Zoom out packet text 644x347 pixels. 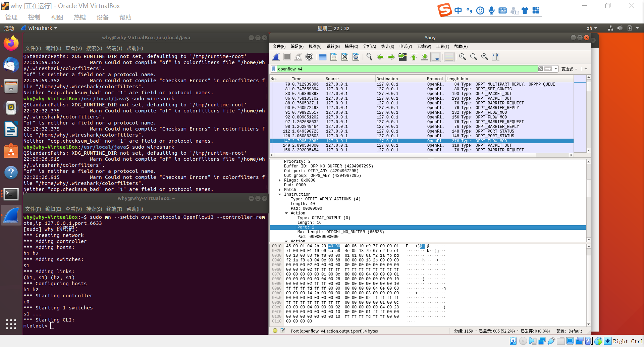click(x=474, y=57)
